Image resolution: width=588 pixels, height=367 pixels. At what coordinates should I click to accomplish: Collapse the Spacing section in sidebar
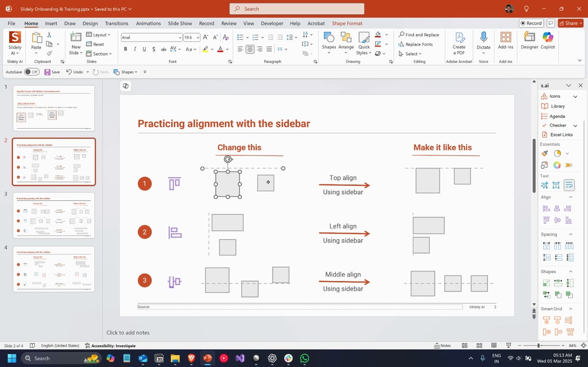(x=571, y=235)
